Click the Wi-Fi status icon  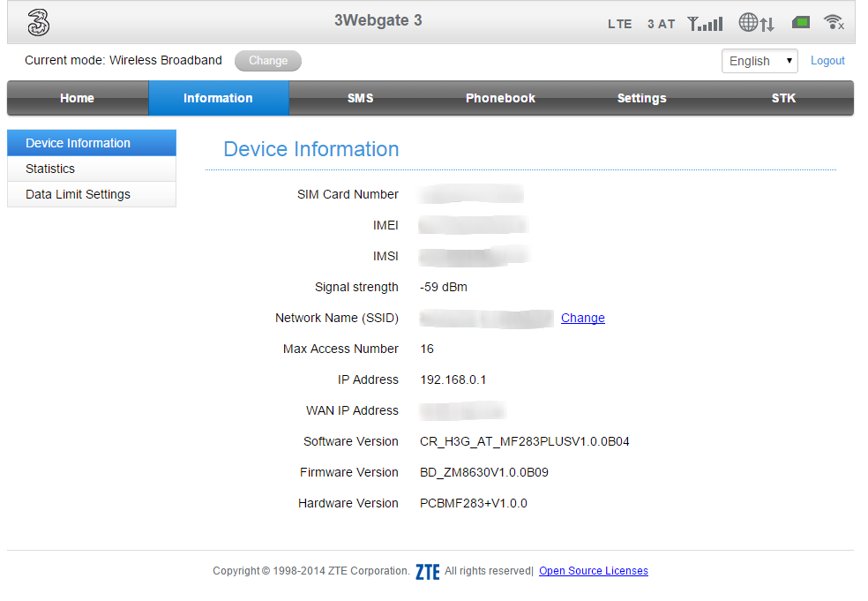(833, 23)
